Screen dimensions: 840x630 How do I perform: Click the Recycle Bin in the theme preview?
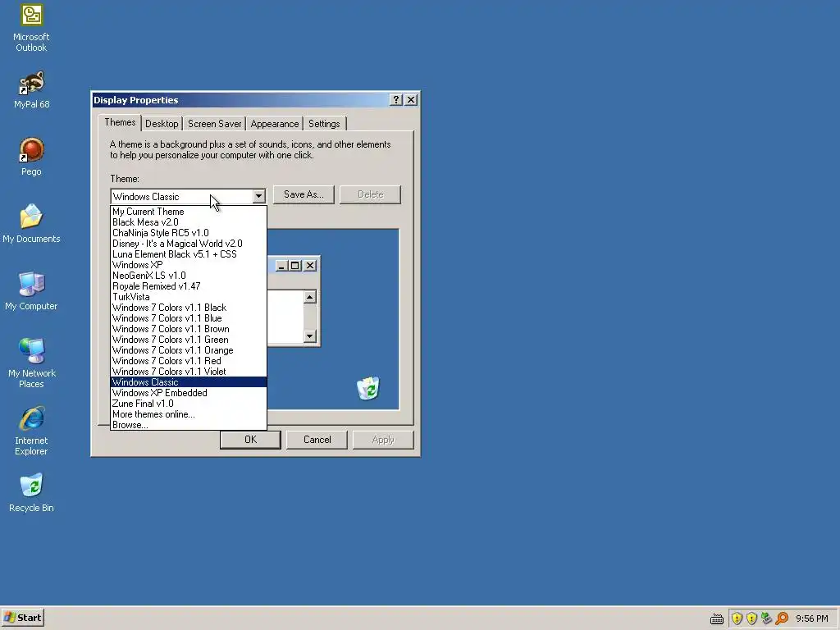click(368, 388)
